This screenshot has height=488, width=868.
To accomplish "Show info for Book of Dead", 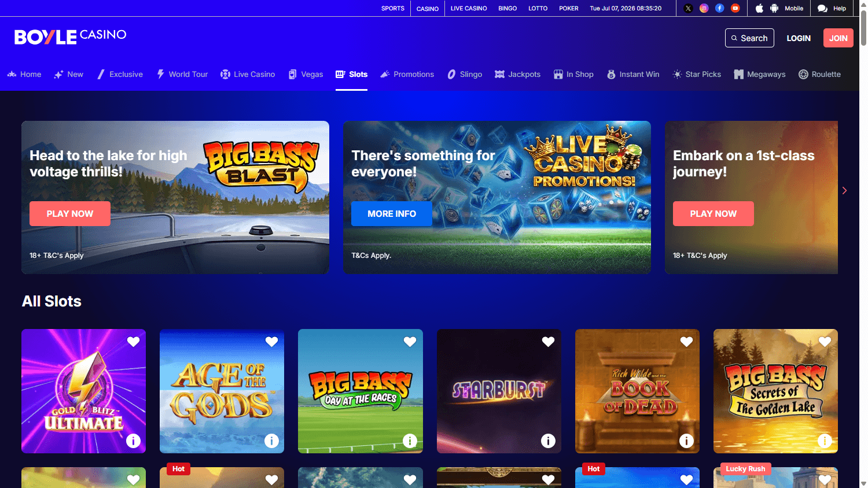I will (x=686, y=441).
